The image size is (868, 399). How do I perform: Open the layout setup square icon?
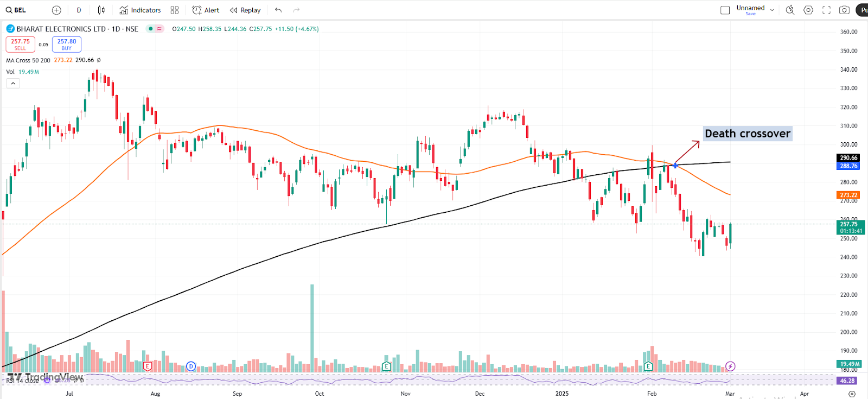(725, 10)
